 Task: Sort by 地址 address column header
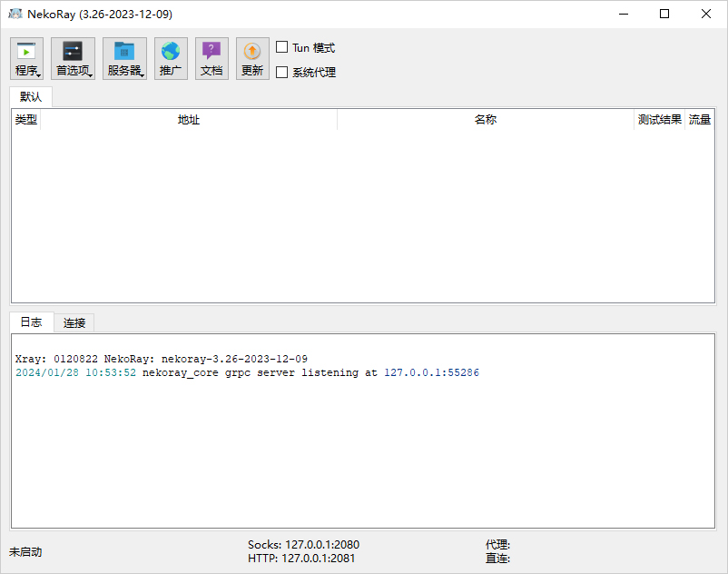(x=189, y=120)
